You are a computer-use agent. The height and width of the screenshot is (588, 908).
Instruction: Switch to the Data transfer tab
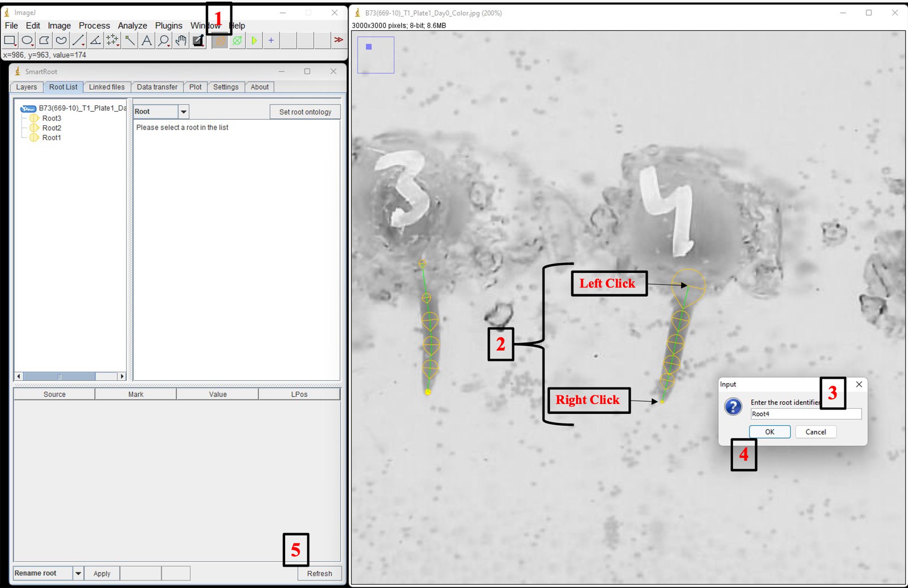pos(157,87)
